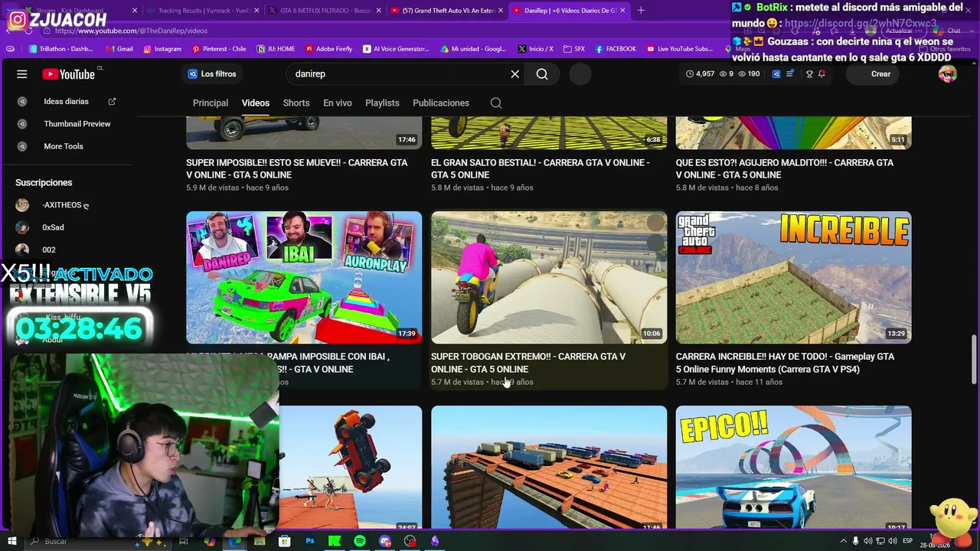This screenshot has width=980, height=551.
Task: Go to YouTube home via logo
Action: pyautogui.click(x=69, y=74)
